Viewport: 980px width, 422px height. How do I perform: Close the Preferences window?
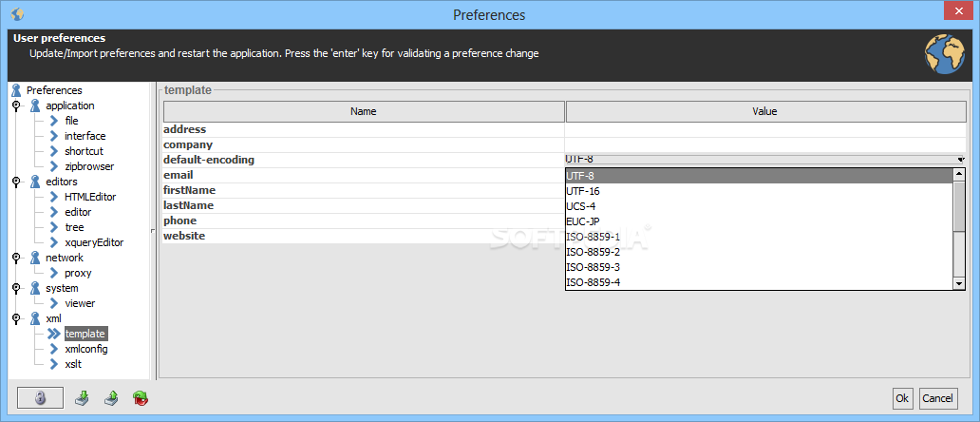957,11
